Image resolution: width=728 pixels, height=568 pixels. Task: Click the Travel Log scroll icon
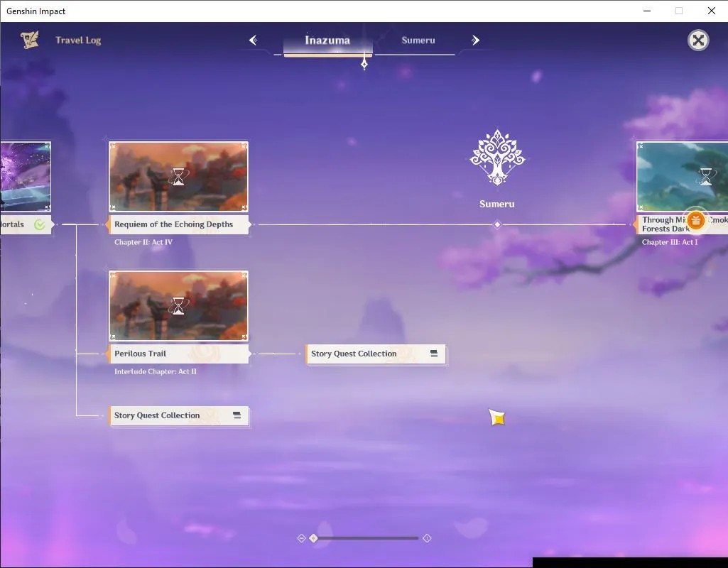coord(30,40)
